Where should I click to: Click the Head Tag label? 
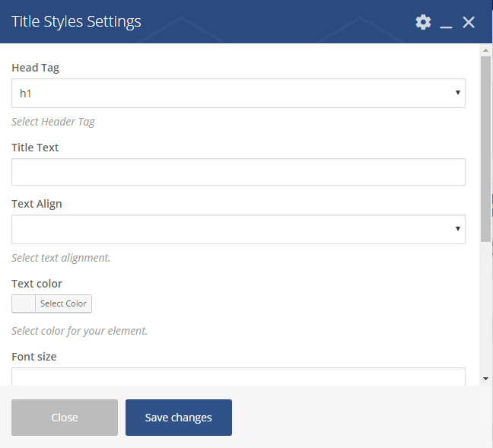(35, 68)
